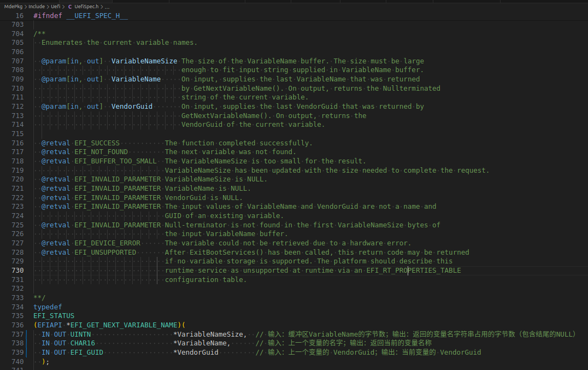Place cursor on the EFI_STATUS return type
Viewport: 588px width, 370px height.
(x=54, y=315)
